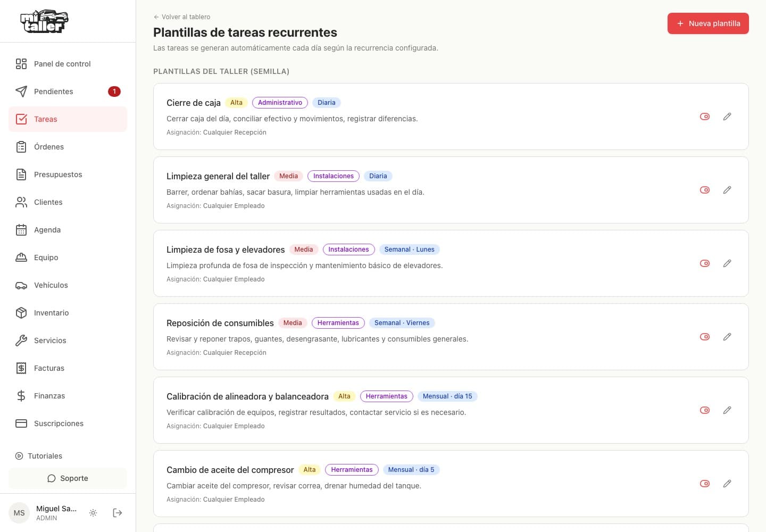Edit the Reposición de consumibles template
766x532 pixels.
727,337
